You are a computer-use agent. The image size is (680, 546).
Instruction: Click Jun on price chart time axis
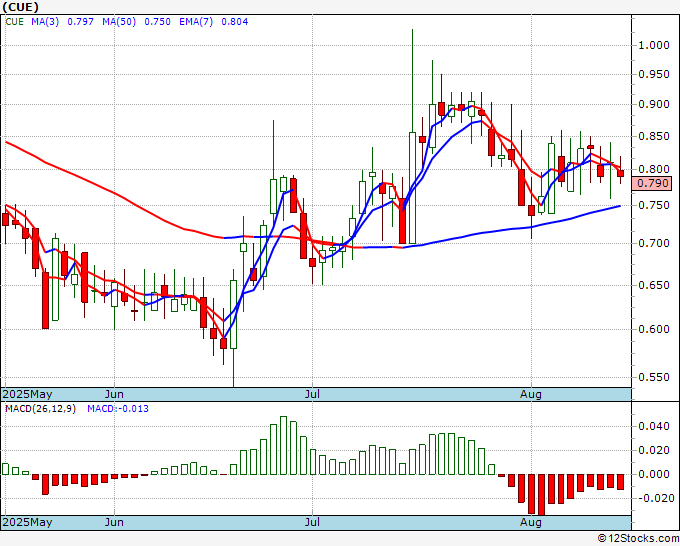114,394
